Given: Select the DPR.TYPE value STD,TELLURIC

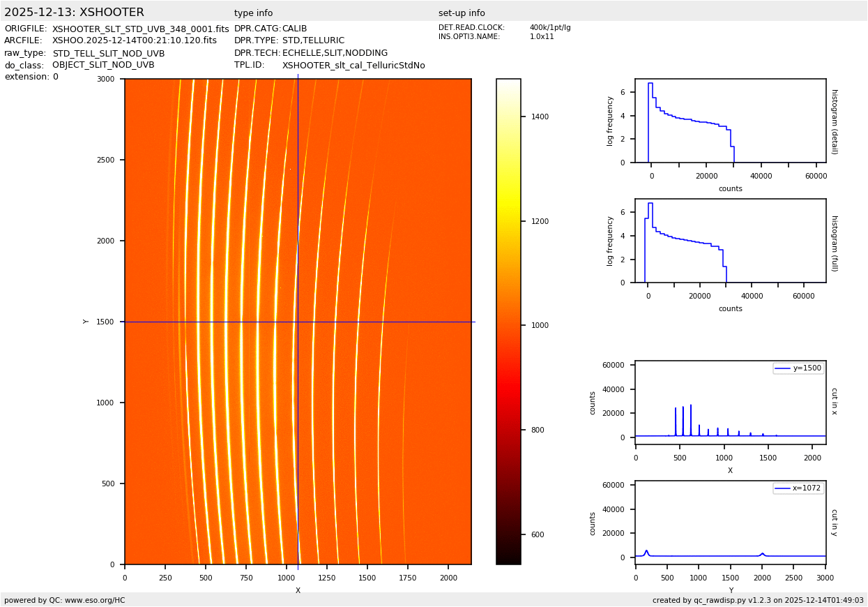Looking at the screenshot, I should pos(313,41).
